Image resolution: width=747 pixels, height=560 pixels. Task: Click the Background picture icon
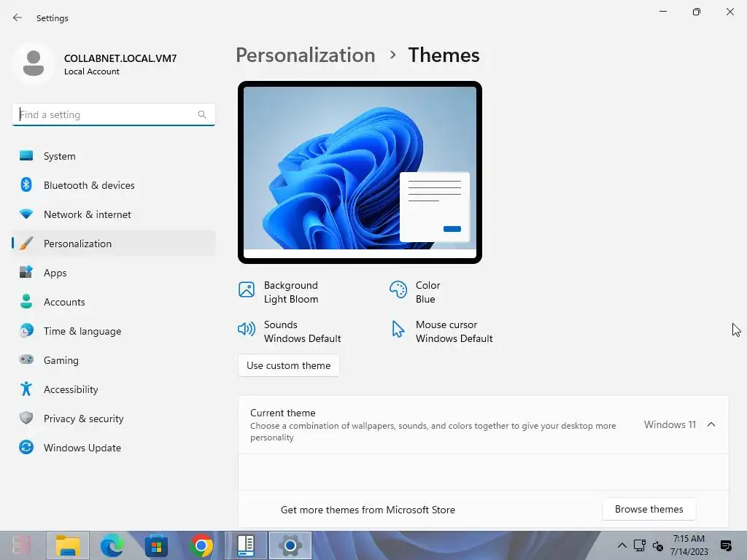coord(247,289)
